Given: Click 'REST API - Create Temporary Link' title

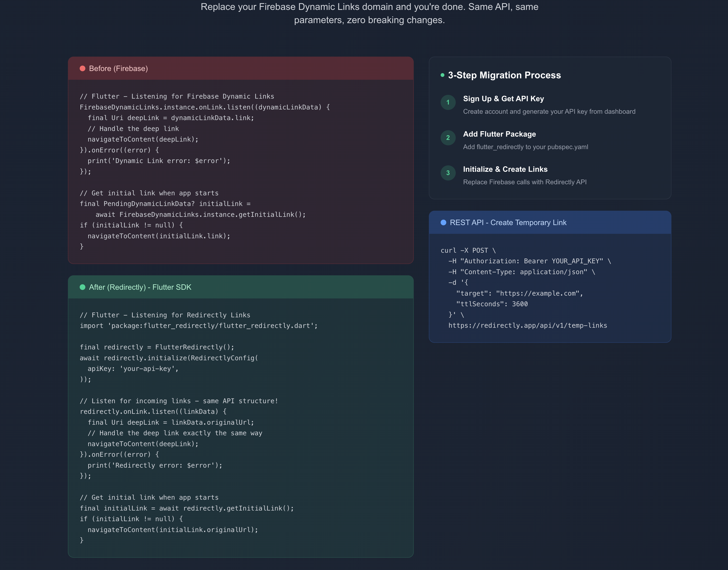Looking at the screenshot, I should [508, 222].
